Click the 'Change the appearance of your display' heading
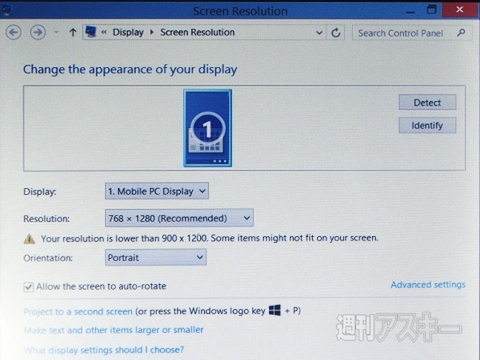This screenshot has height=360, width=480. (130, 69)
